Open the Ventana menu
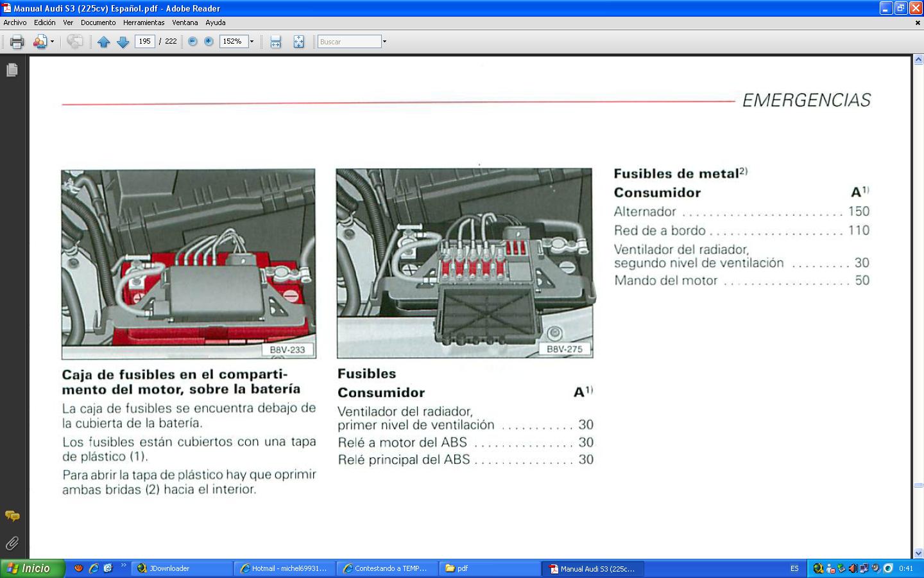 185,22
